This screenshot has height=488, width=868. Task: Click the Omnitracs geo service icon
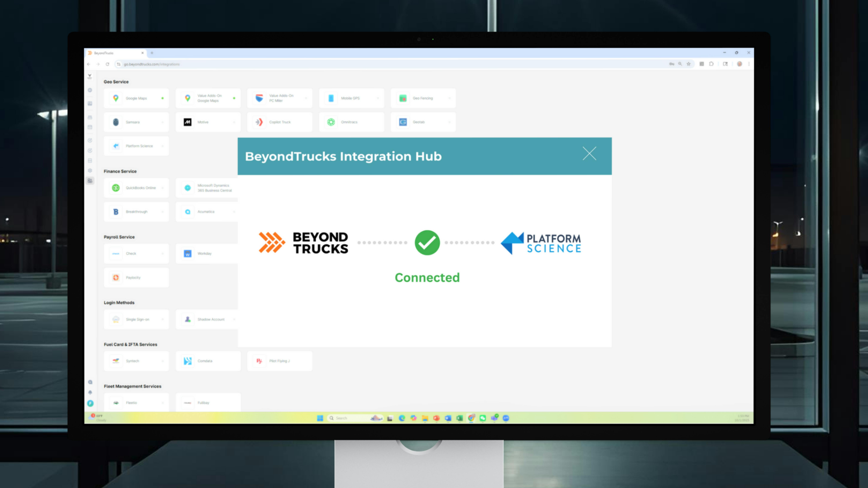click(x=331, y=122)
